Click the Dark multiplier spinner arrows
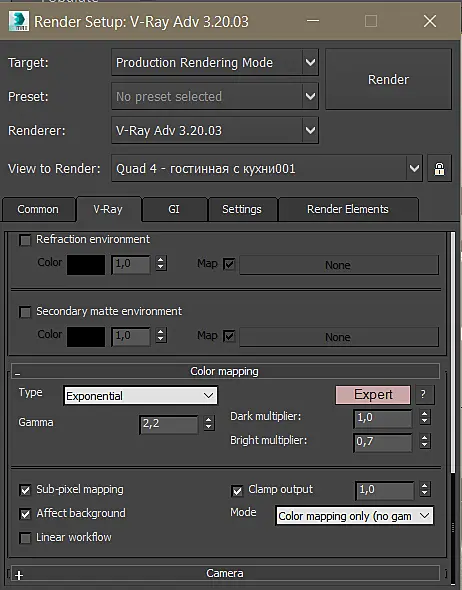Image resolution: width=462 pixels, height=590 pixels. (x=425, y=417)
